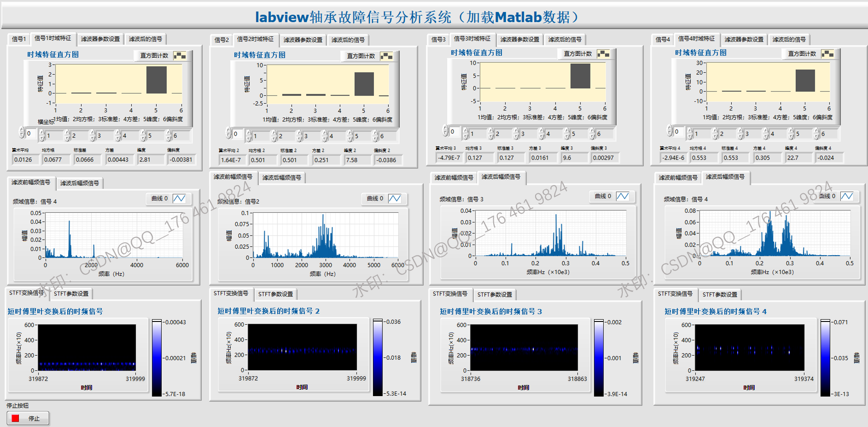Select 滤波后幅频信号 tab in the first column
The image size is (868, 427).
[x=79, y=183]
